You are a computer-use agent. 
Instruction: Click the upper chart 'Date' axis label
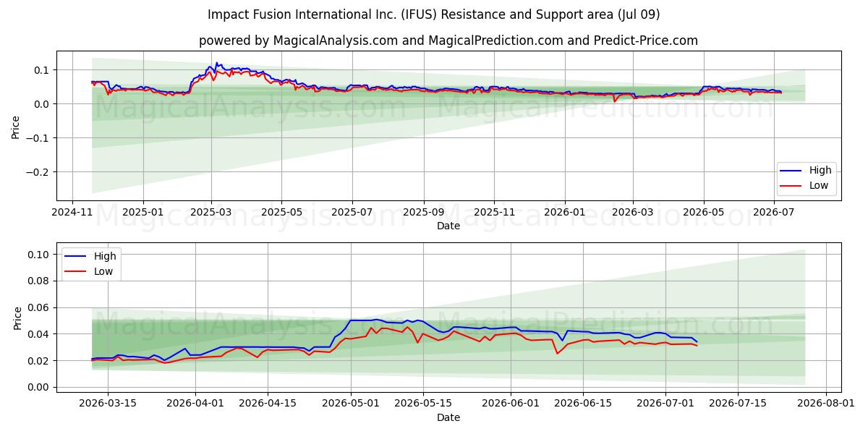(448, 226)
